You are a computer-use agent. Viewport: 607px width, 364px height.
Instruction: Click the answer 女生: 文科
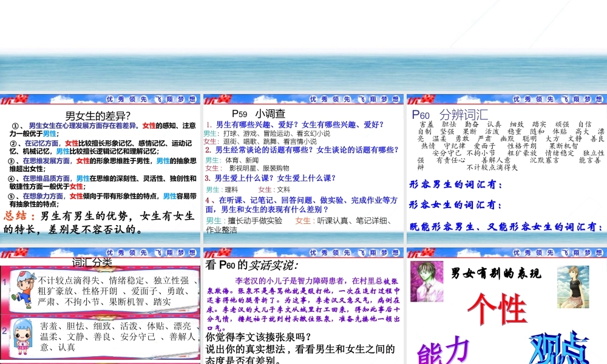tap(274, 189)
